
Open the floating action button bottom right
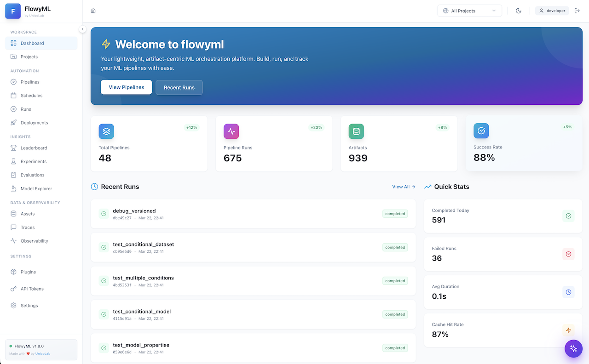(573, 348)
